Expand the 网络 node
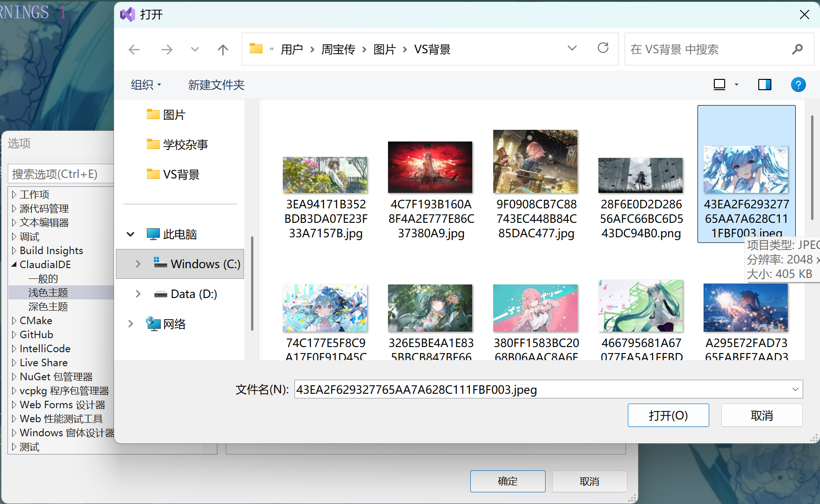Image resolution: width=820 pixels, height=504 pixels. [x=130, y=324]
